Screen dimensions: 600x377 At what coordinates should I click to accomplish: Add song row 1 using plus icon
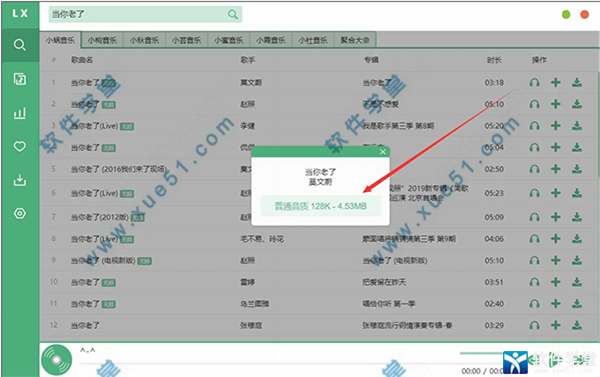(556, 82)
